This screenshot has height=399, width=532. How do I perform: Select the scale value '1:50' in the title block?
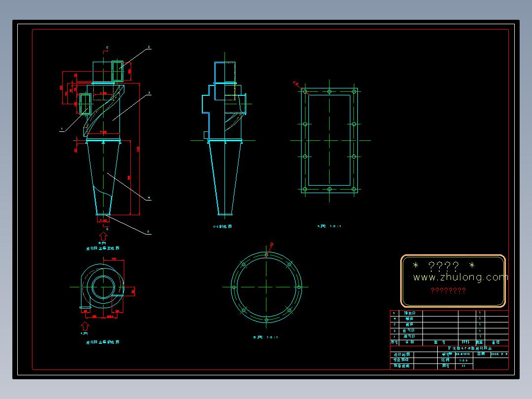pyautogui.click(x=463, y=360)
